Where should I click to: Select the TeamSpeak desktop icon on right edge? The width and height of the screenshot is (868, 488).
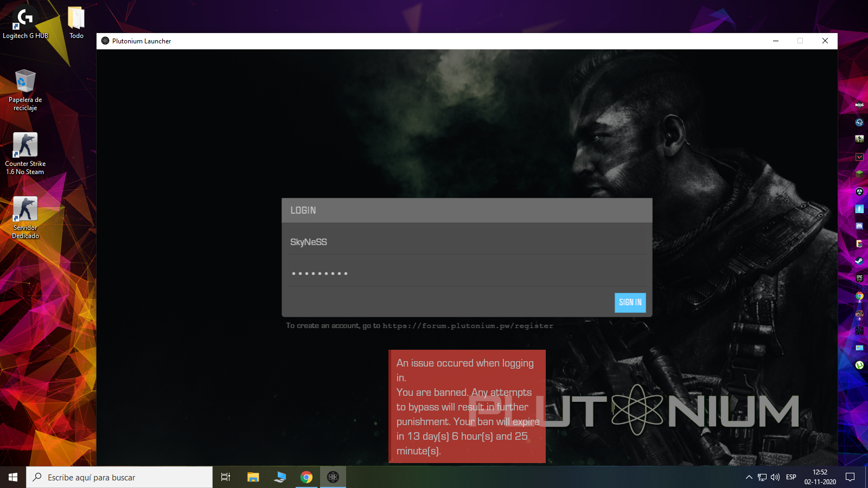point(859,122)
